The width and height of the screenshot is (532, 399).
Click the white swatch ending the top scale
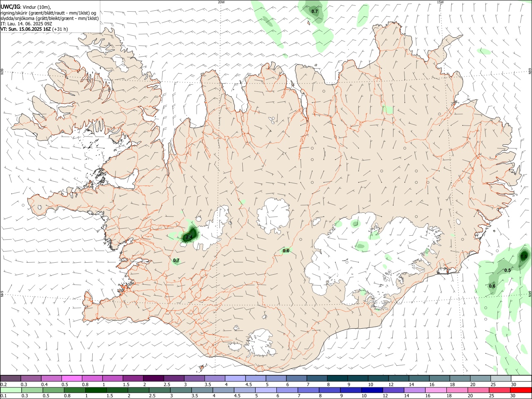click(x=521, y=379)
